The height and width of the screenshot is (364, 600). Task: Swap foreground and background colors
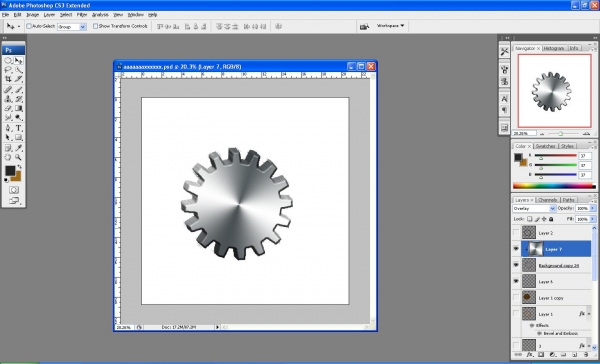click(x=20, y=167)
